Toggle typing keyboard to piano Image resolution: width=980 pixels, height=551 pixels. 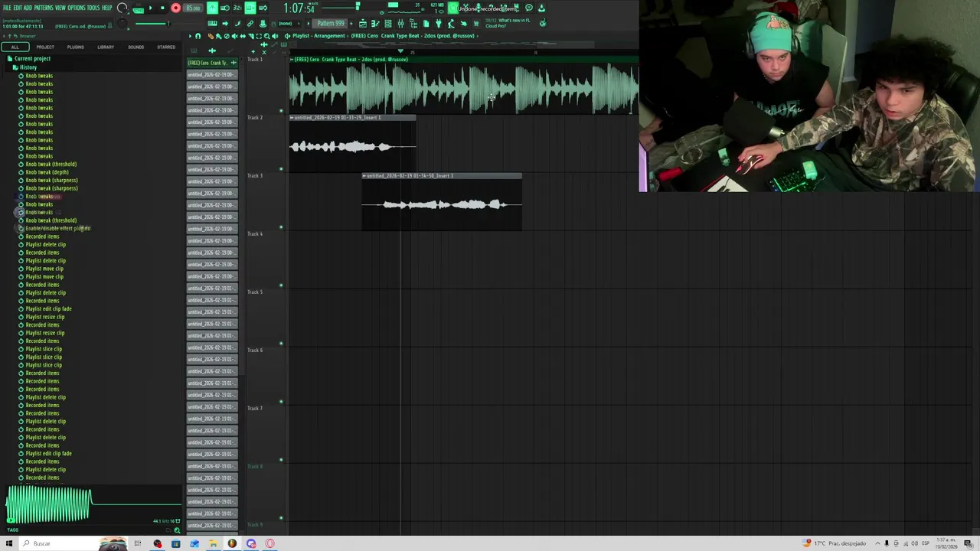[212, 23]
